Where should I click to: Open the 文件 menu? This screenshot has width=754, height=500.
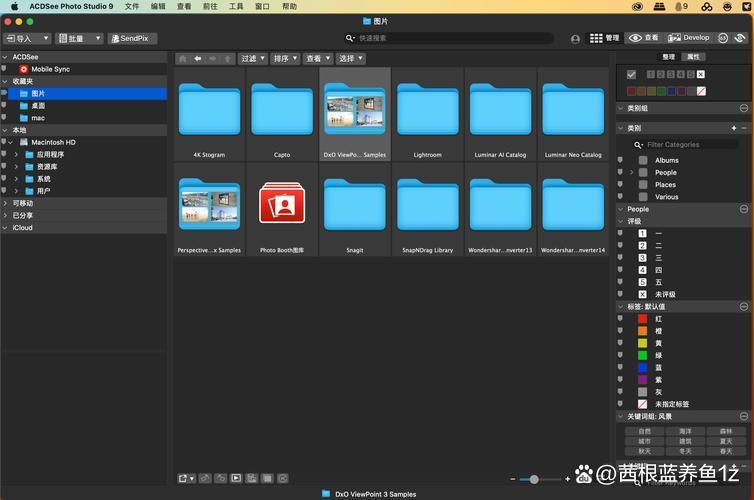132,6
